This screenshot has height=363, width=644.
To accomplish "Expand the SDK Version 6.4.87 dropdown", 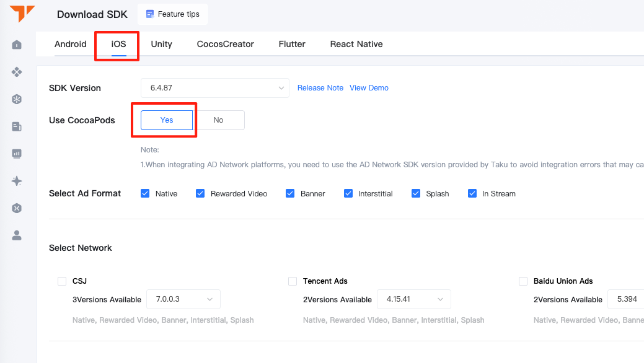I will (x=215, y=88).
